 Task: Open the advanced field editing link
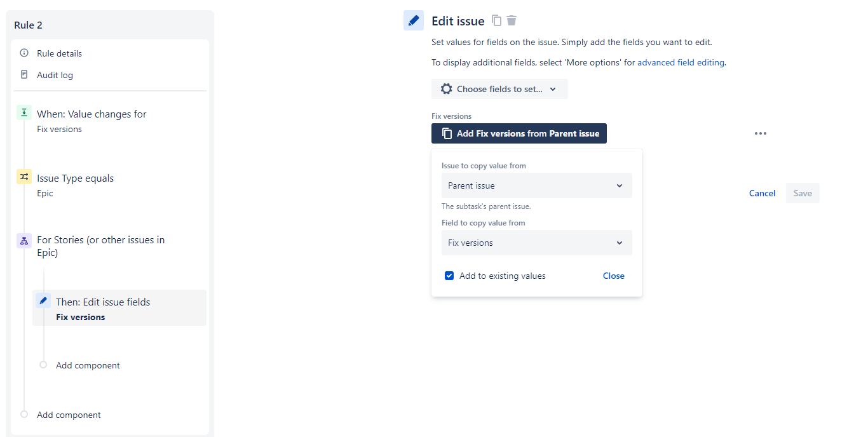click(681, 62)
